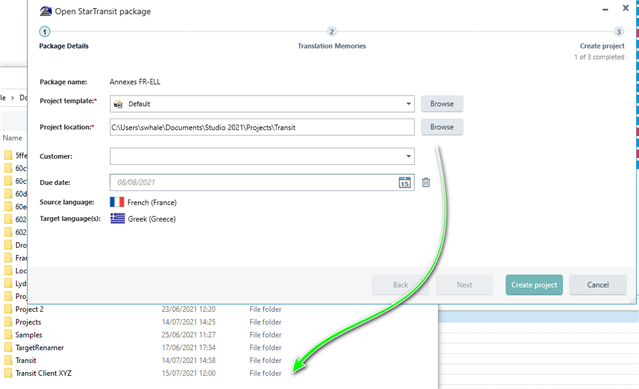Click the Projects folder icon

[x=8, y=322]
